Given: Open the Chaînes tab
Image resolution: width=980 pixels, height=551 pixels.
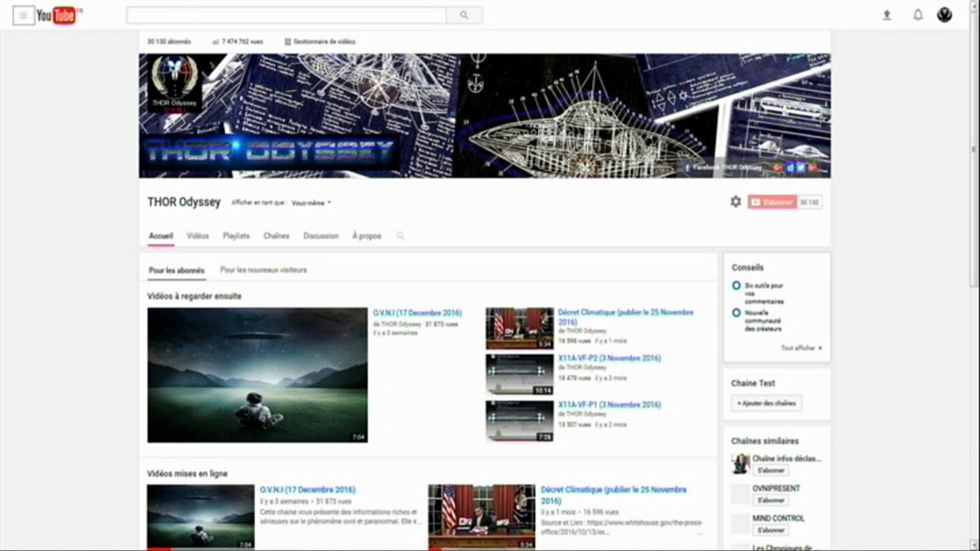Looking at the screenshot, I should tap(276, 236).
